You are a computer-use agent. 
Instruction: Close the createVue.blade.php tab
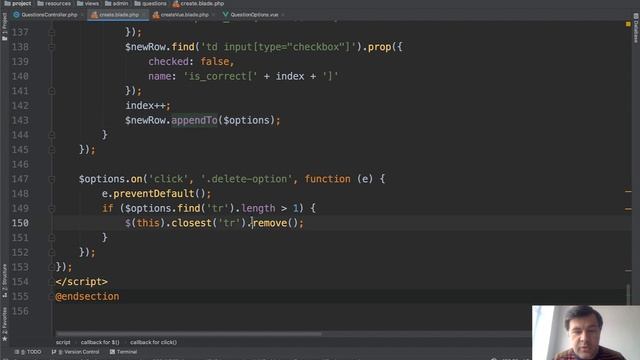(213, 15)
